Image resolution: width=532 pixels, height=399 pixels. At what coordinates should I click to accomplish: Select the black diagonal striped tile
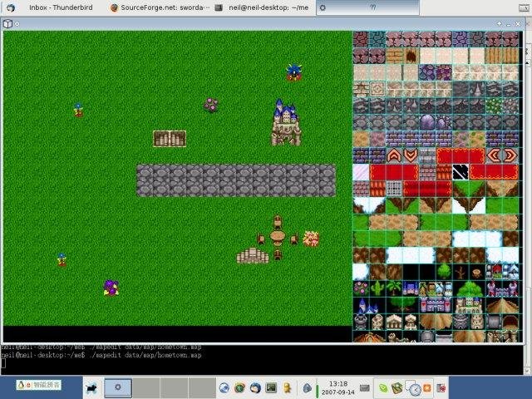[x=461, y=172]
